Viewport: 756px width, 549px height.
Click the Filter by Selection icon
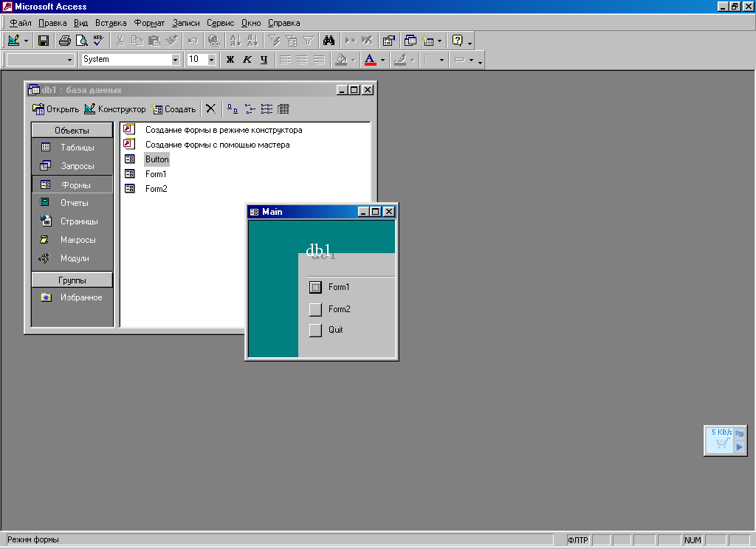pyautogui.click(x=274, y=41)
